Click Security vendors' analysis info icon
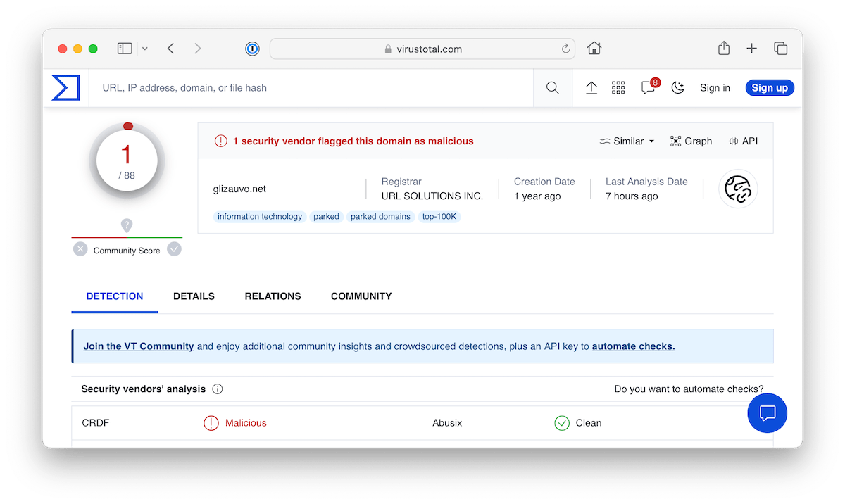Viewport: 845px width, 504px height. click(x=218, y=389)
